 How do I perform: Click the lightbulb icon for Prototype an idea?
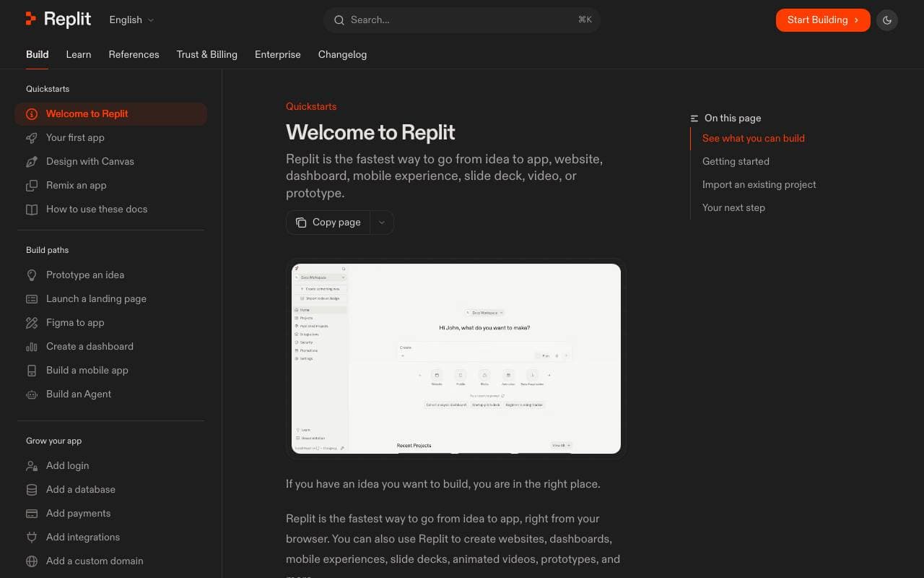click(x=32, y=275)
